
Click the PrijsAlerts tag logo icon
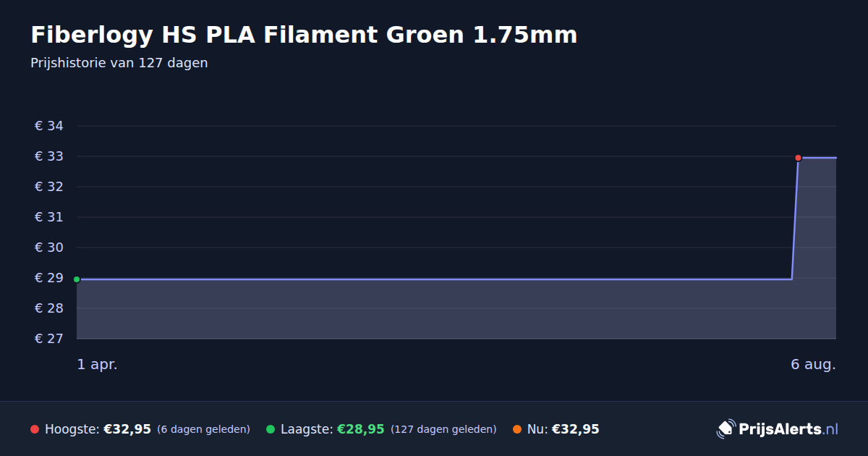[x=726, y=428]
